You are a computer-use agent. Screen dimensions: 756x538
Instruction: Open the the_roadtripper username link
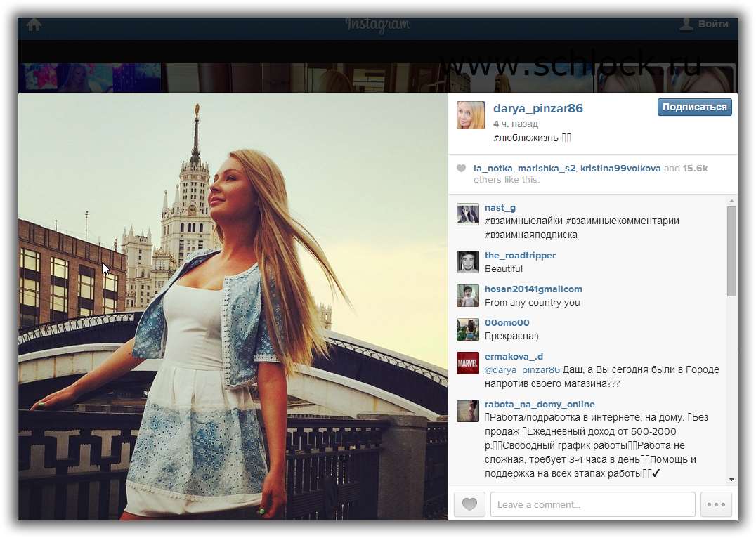point(520,256)
